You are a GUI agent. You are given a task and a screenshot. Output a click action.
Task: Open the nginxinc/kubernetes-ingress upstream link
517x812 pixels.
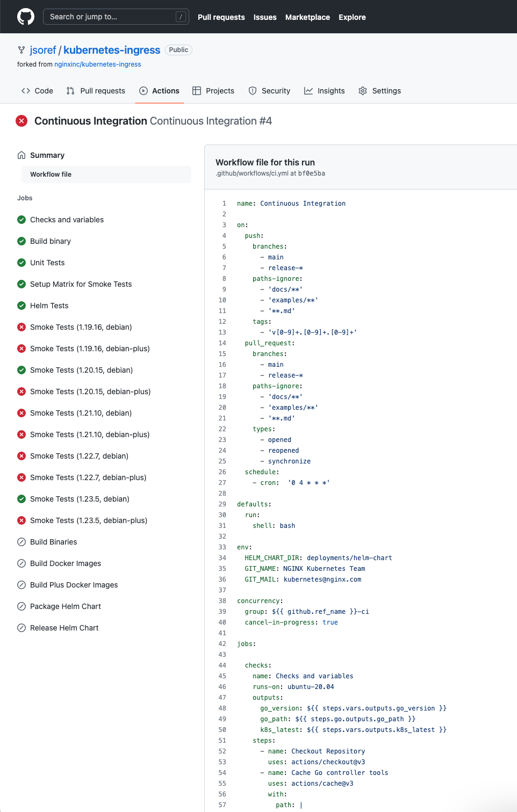click(x=98, y=64)
